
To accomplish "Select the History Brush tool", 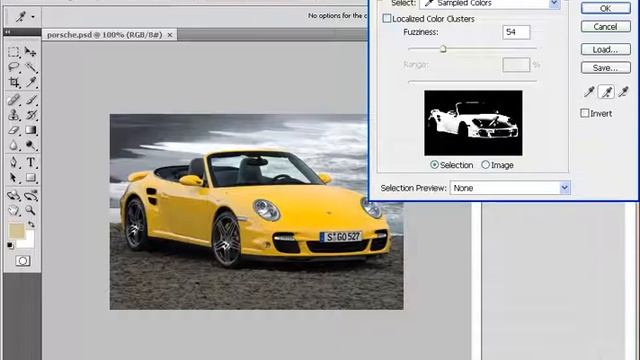I will [x=31, y=115].
